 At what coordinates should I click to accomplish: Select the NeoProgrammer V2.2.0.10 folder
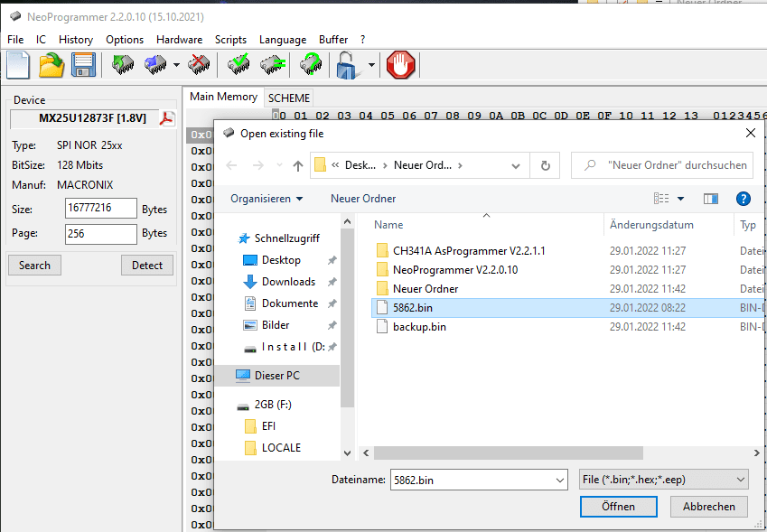(455, 269)
